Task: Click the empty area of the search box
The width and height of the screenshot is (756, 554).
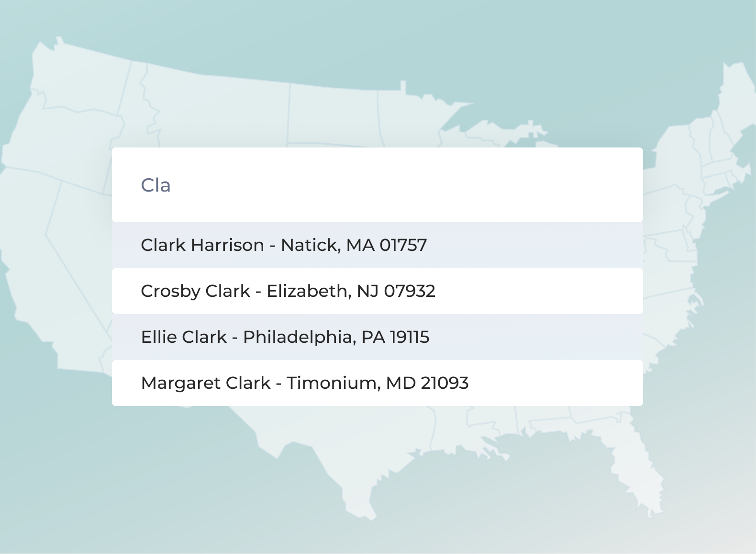Action: point(407,185)
